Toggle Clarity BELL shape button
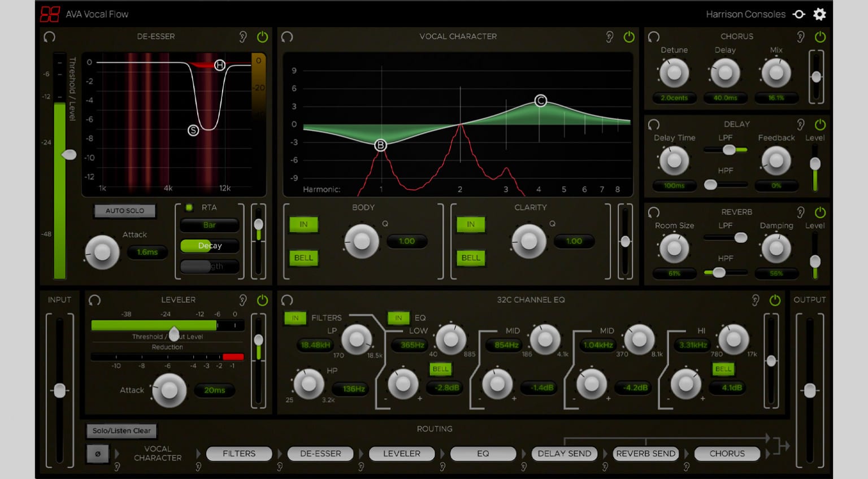 click(x=470, y=258)
